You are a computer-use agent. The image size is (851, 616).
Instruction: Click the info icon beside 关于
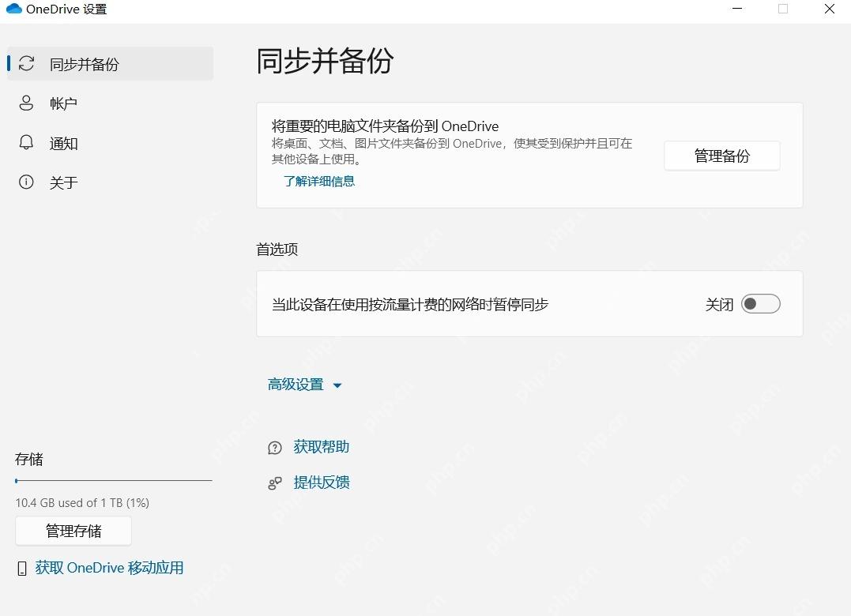(26, 182)
